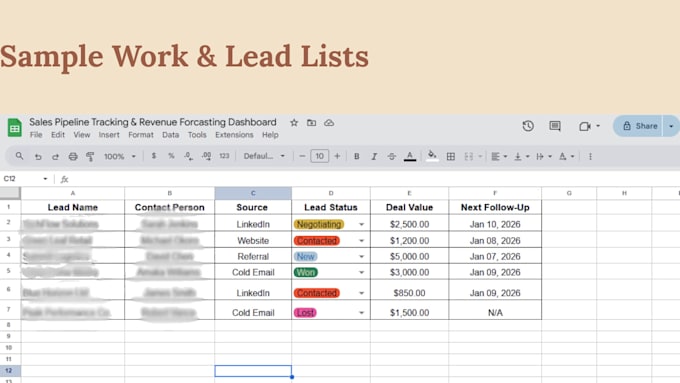The height and width of the screenshot is (383, 680).
Task: Open the Extensions menu
Action: pyautogui.click(x=234, y=135)
